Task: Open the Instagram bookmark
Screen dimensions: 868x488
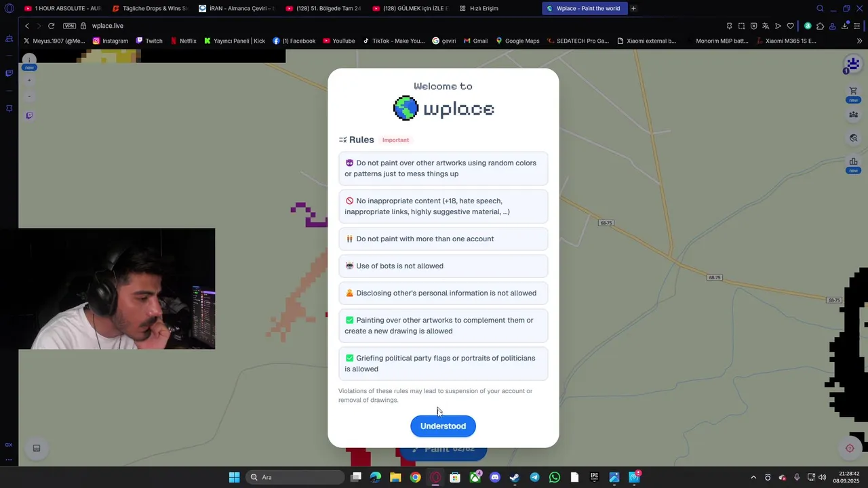Action: pos(111,41)
